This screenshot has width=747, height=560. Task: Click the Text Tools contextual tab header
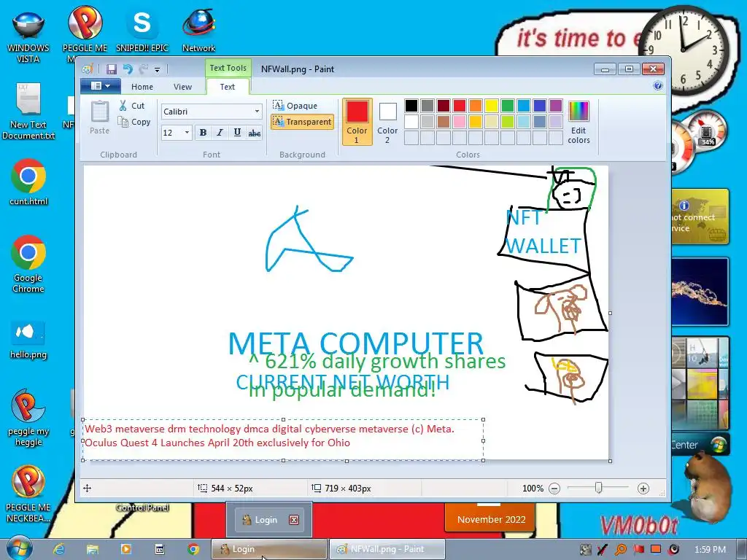coord(228,68)
